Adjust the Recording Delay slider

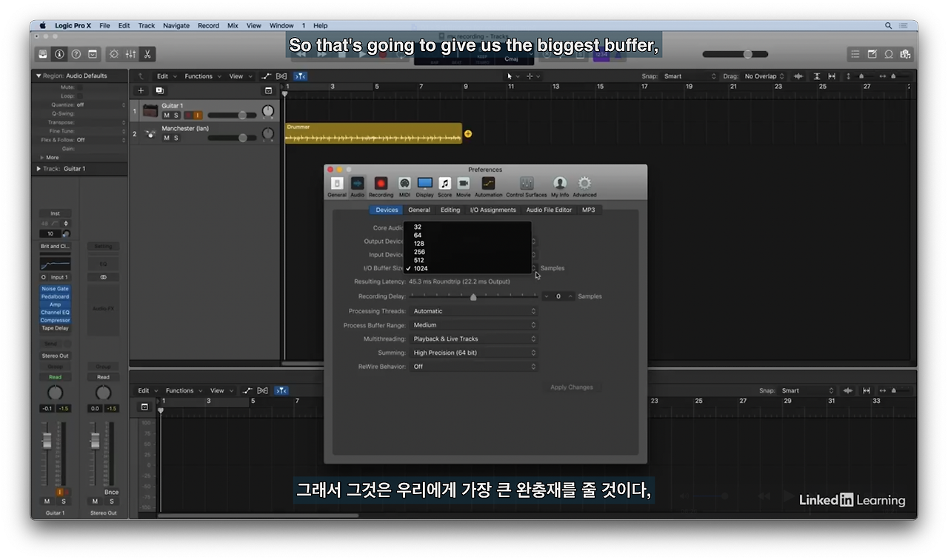click(473, 296)
